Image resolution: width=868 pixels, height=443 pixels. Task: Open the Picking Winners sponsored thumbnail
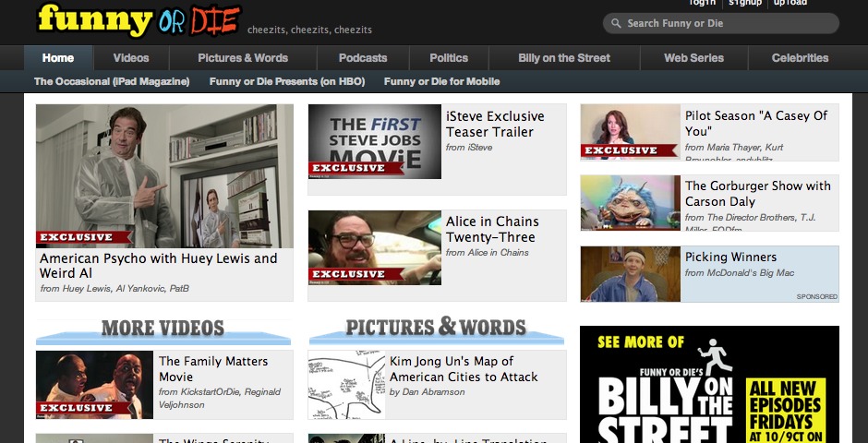pyautogui.click(x=630, y=274)
